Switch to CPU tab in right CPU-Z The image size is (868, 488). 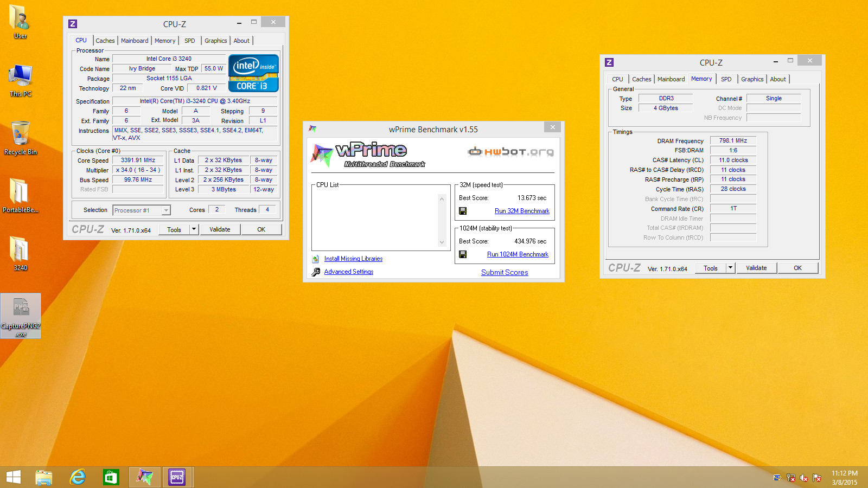point(617,79)
